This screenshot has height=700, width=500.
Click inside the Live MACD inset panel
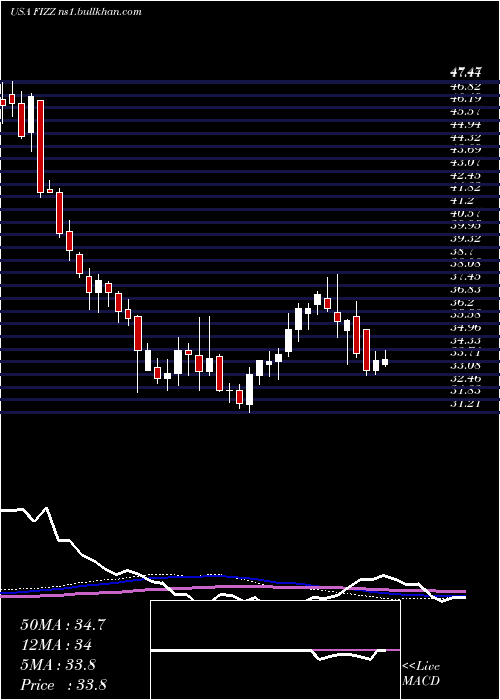(275, 650)
